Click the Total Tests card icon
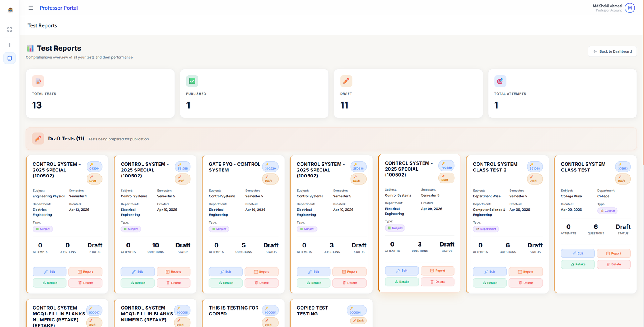 pos(38,81)
